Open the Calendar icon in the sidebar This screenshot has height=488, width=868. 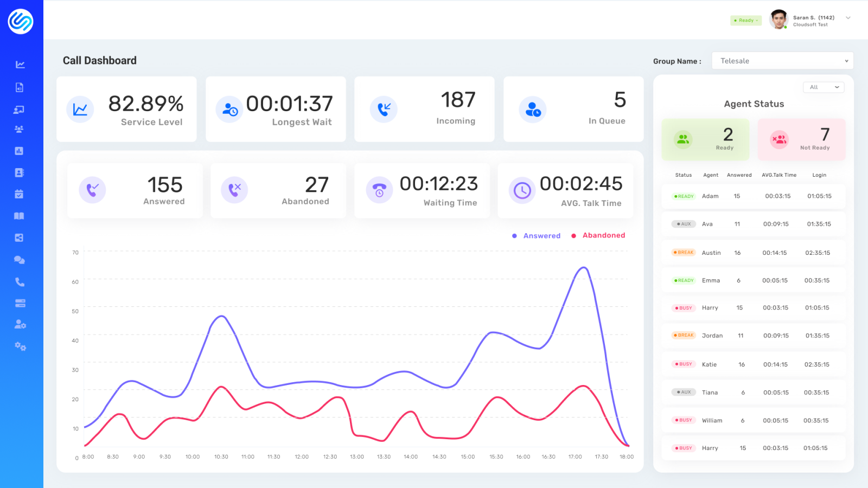click(x=20, y=194)
